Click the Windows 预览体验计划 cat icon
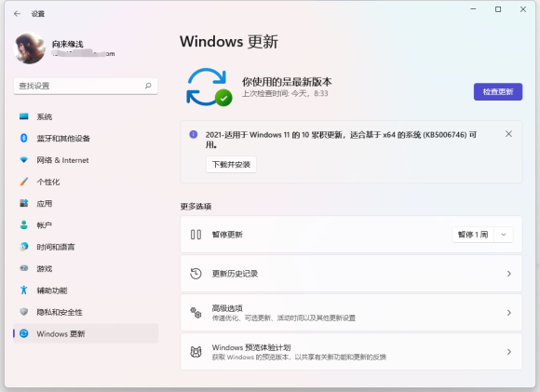The width and height of the screenshot is (540, 392). click(x=196, y=352)
